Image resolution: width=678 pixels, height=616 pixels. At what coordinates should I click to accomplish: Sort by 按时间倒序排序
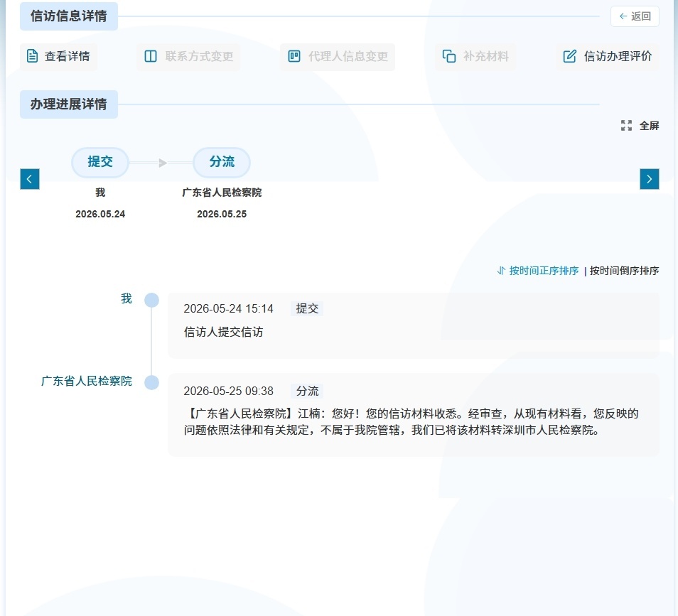click(x=624, y=271)
